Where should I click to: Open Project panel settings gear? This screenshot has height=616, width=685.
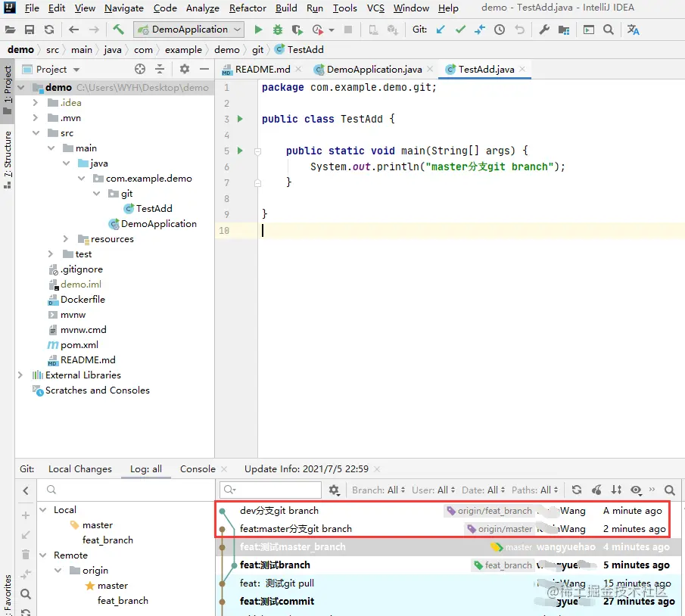pyautogui.click(x=185, y=69)
